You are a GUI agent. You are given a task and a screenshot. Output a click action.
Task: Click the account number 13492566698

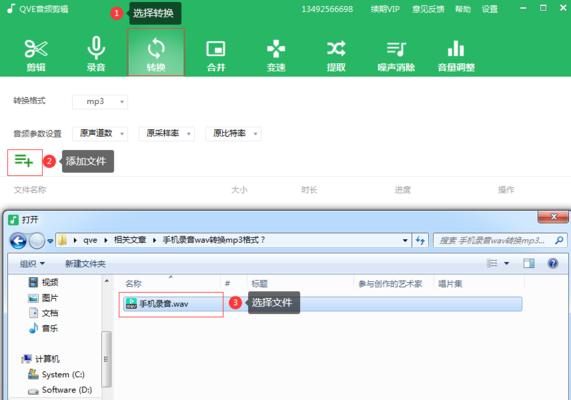coord(327,9)
